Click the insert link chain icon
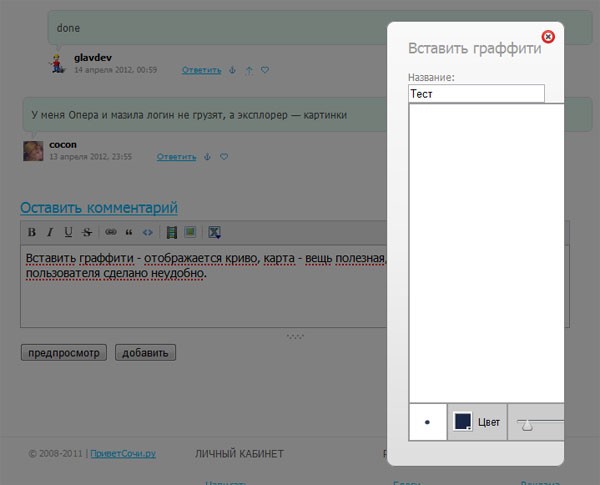 pyautogui.click(x=111, y=233)
